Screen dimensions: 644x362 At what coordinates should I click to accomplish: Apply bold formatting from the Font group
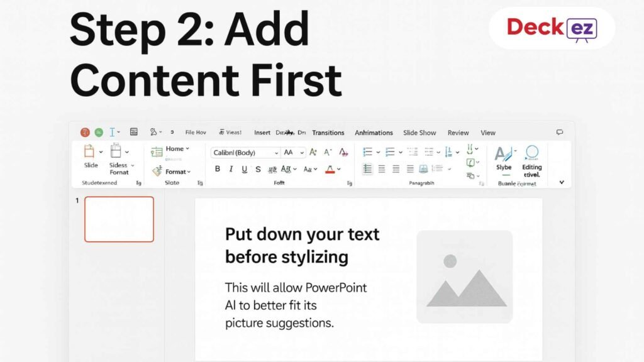tap(217, 169)
